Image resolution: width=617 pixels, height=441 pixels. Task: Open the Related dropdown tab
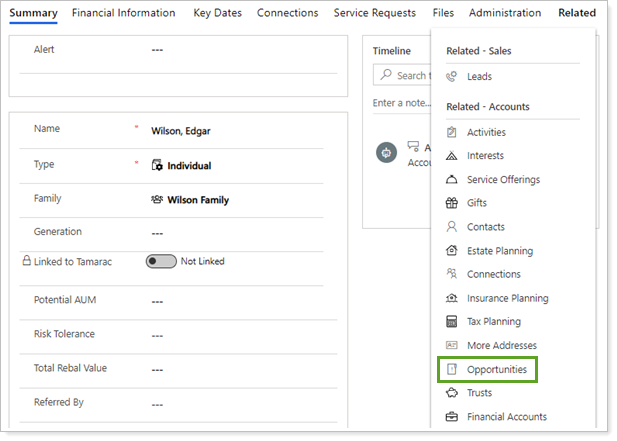pyautogui.click(x=576, y=13)
